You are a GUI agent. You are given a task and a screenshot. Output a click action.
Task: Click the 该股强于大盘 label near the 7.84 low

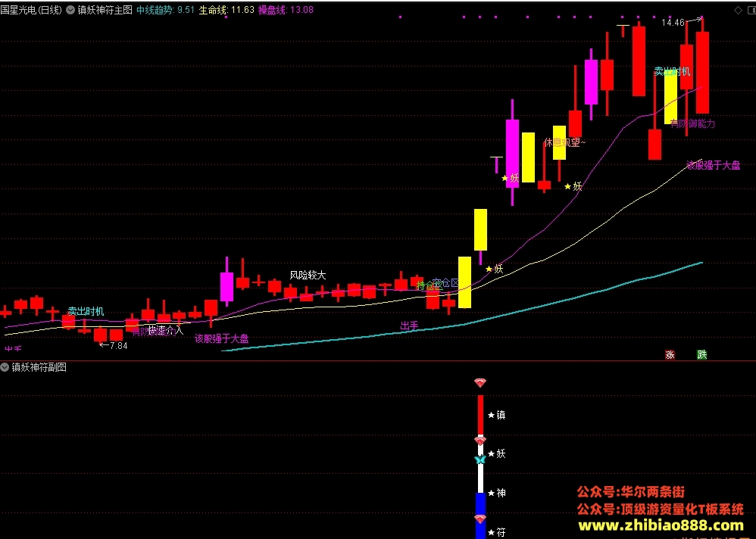click(x=222, y=338)
